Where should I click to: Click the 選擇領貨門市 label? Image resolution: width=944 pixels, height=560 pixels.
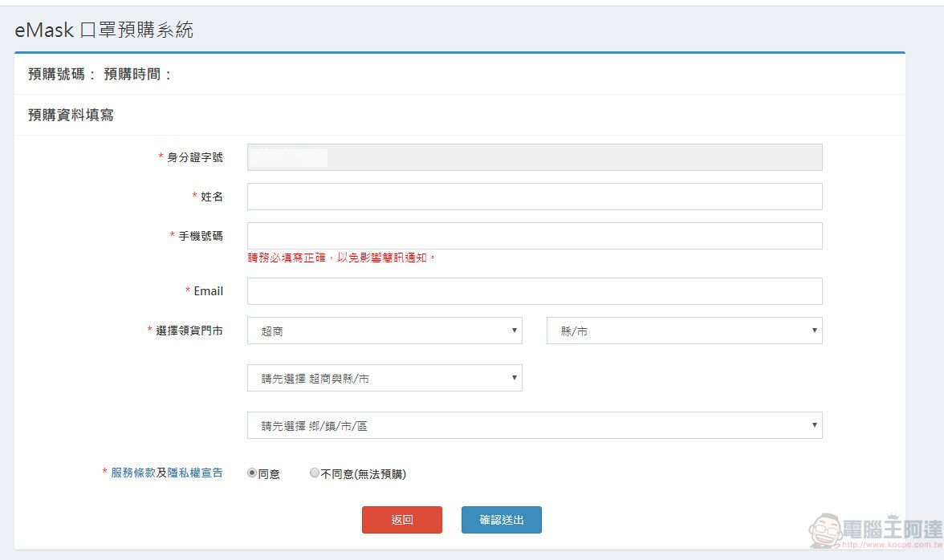coord(189,331)
